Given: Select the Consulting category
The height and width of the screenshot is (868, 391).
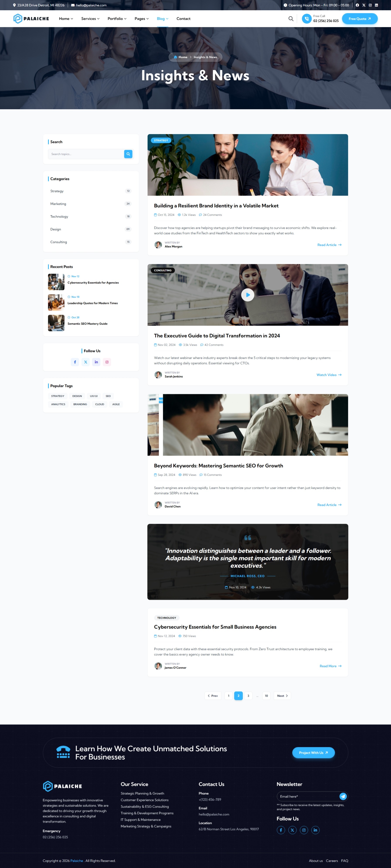Looking at the screenshot, I should click(91, 242).
